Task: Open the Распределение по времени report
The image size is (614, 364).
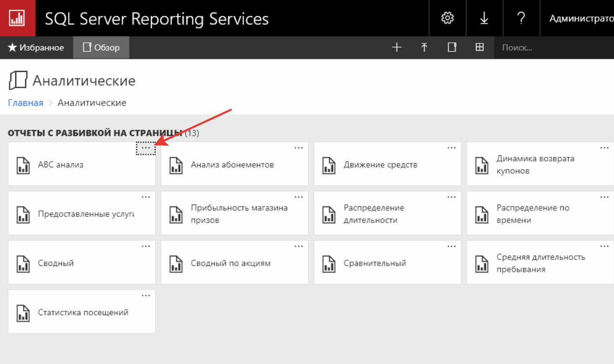Action: point(533,214)
